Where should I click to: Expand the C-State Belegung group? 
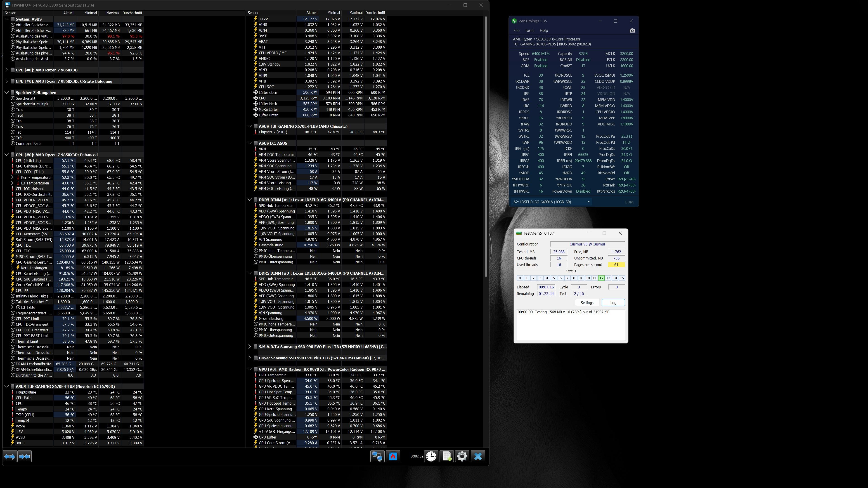pyautogui.click(x=6, y=81)
